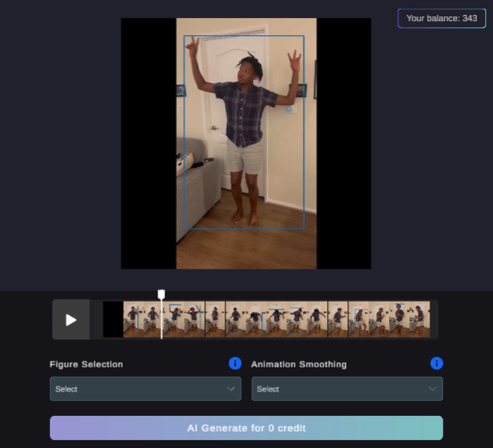Click the last frame thumbnail in timeline
This screenshot has width=493, height=448.
[419, 320]
